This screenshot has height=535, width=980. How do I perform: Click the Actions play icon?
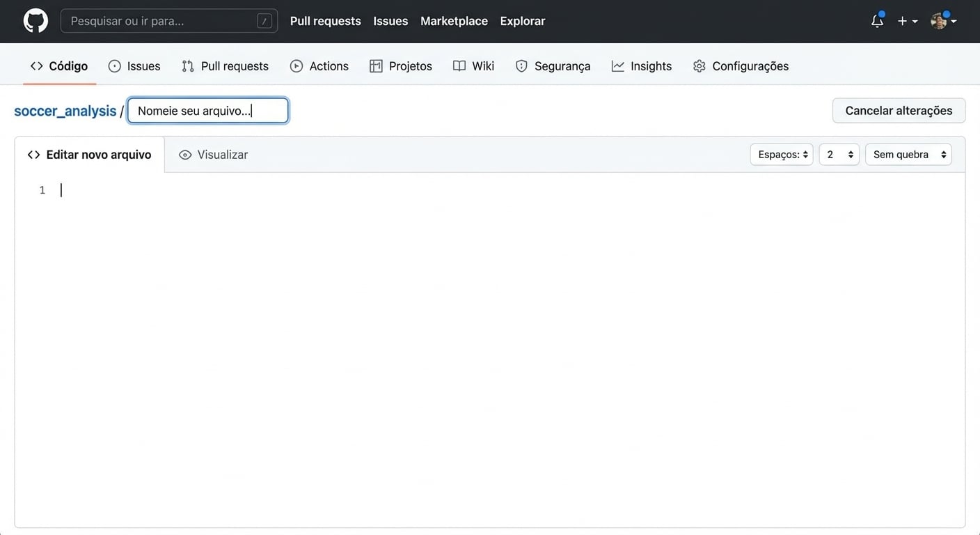click(296, 65)
